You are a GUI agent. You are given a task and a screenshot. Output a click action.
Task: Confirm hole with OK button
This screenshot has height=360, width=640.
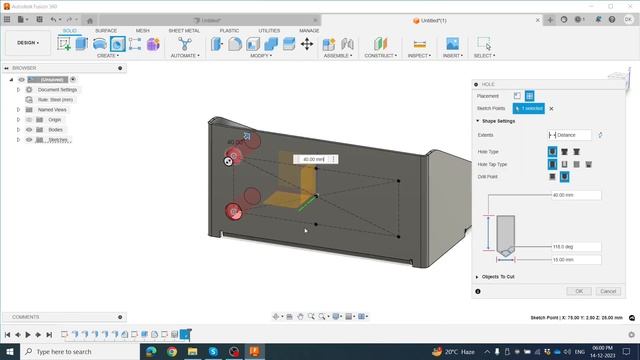point(579,291)
